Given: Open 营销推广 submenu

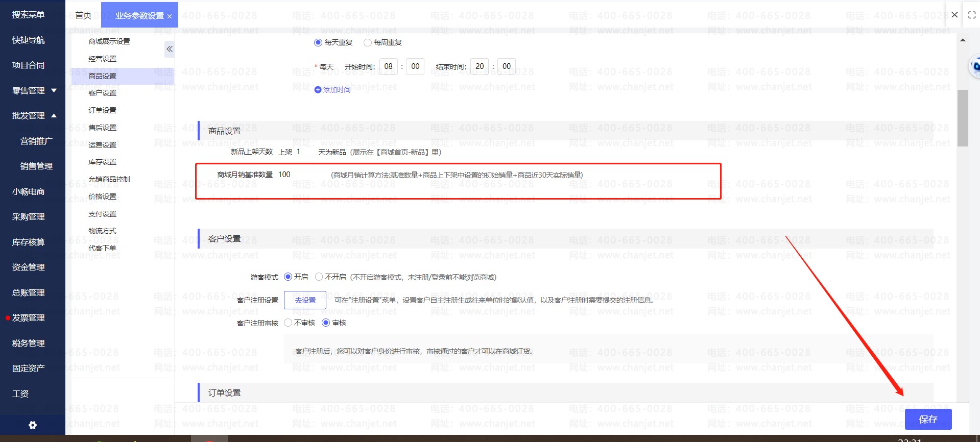Looking at the screenshot, I should click(36, 141).
